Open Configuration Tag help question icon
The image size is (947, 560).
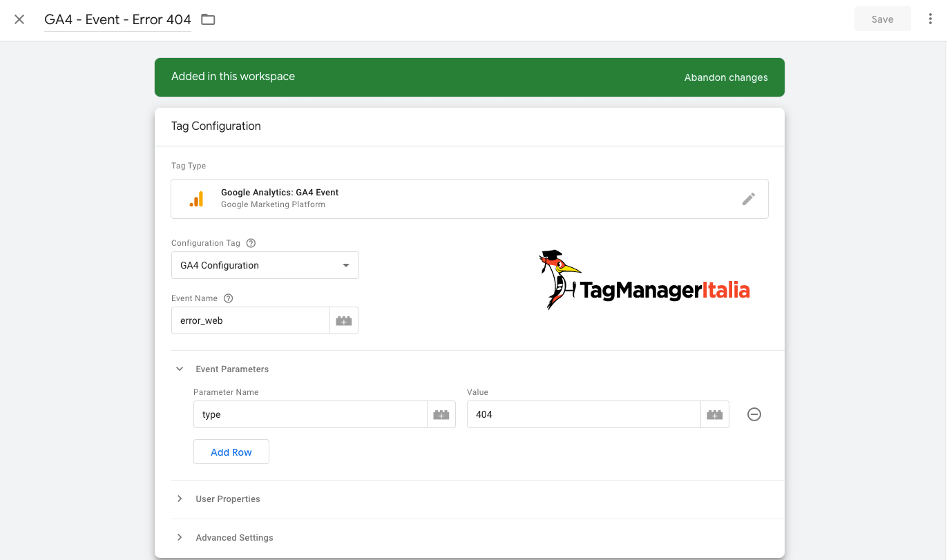(x=251, y=243)
